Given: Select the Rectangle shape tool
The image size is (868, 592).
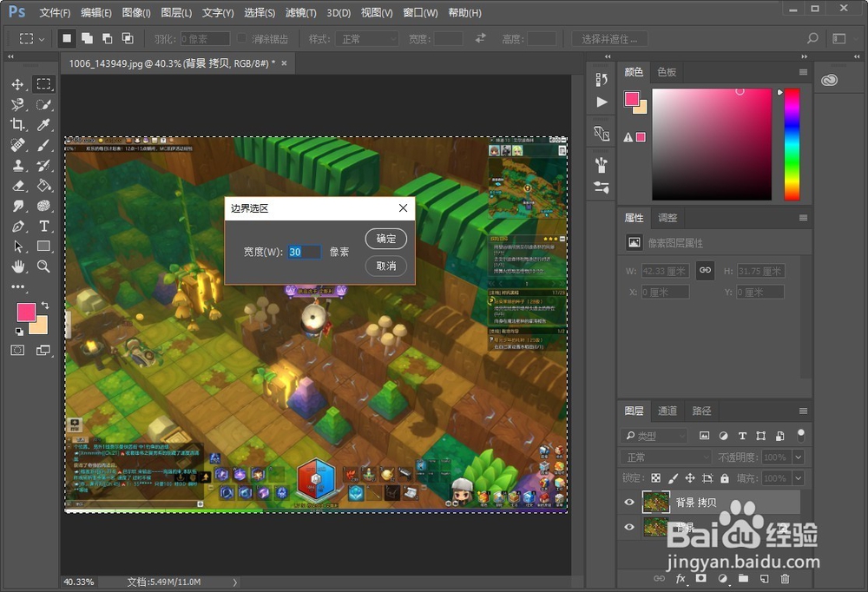Looking at the screenshot, I should click(x=43, y=246).
